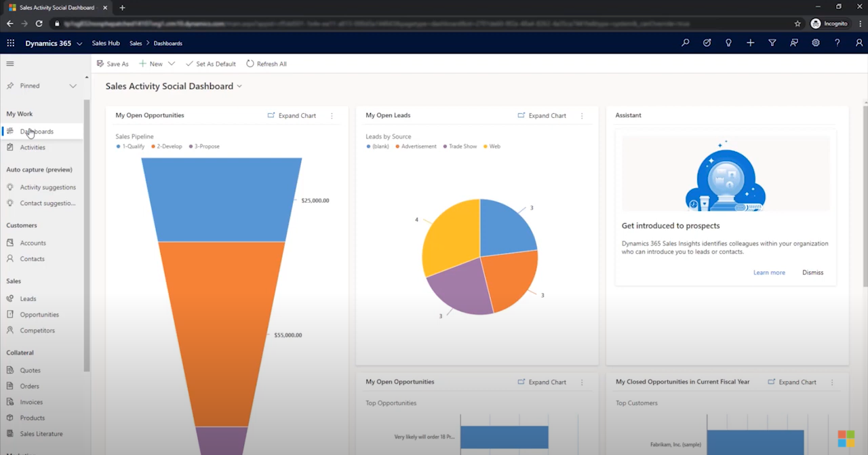Click the Learn more link
868x455 pixels.
click(x=769, y=273)
